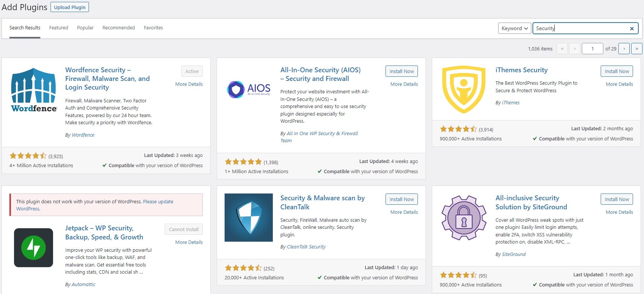Click the first page double-arrow button
The image size is (644, 294).
pos(562,49)
